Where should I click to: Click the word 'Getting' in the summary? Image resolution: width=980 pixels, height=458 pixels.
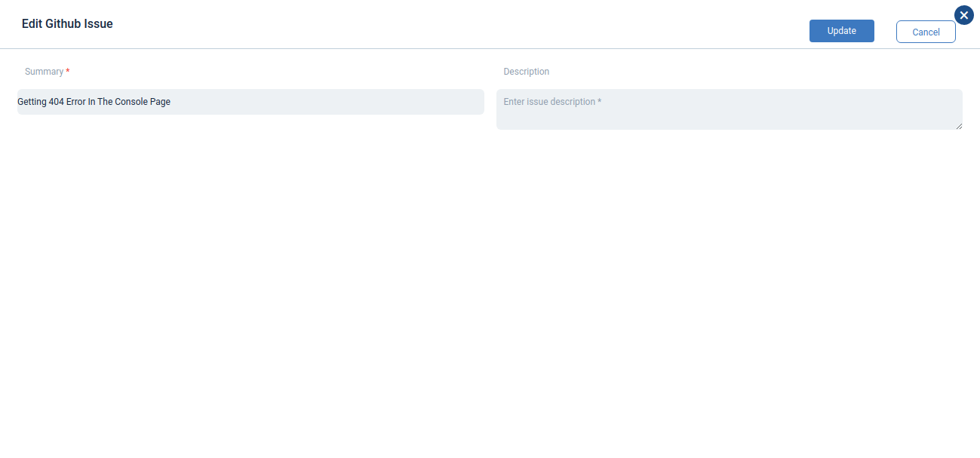32,102
